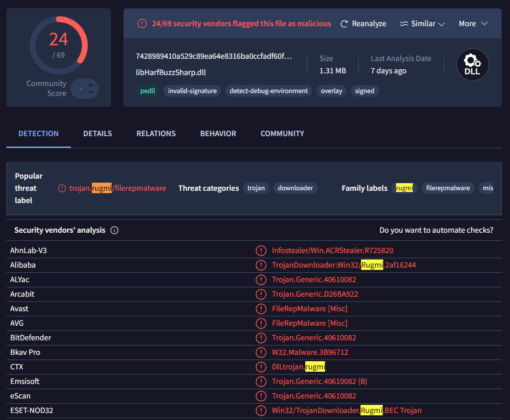Image resolution: width=510 pixels, height=420 pixels.
Task: Click the 1.31 MB size value
Action: pos(333,71)
